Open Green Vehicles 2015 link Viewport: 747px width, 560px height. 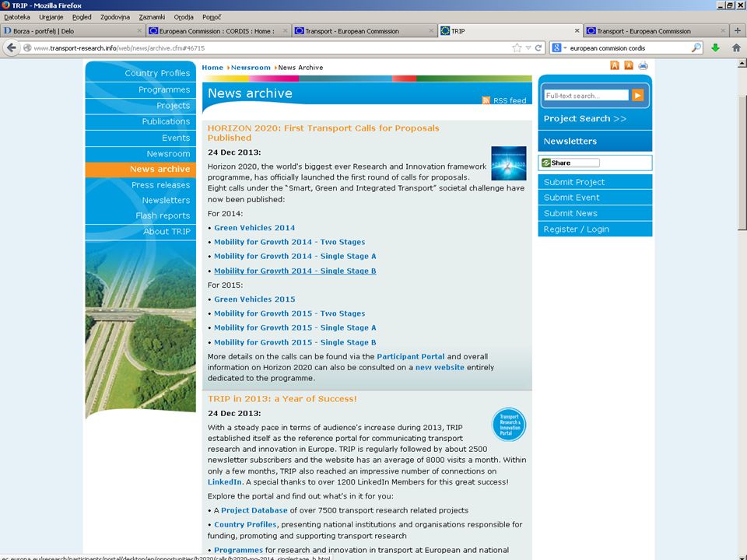254,299
